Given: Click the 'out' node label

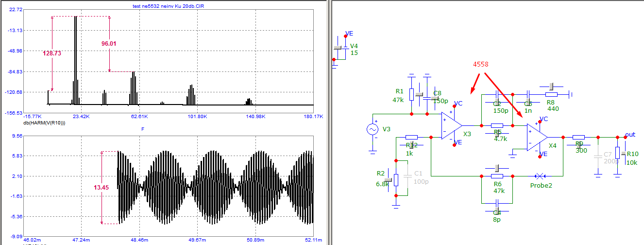Looking at the screenshot, I should 630,134.
